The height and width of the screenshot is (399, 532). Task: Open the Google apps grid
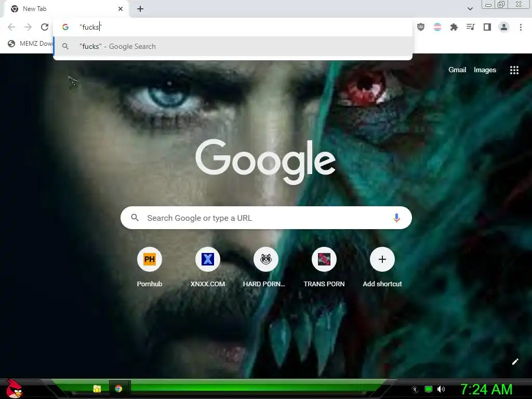514,70
